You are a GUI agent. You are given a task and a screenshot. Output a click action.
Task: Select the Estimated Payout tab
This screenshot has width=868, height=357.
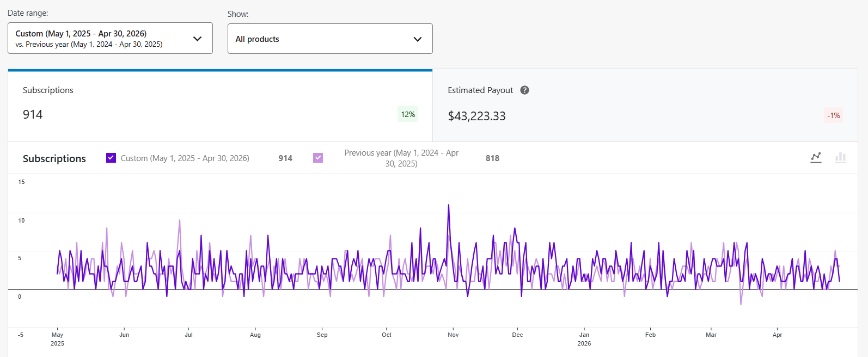coord(645,106)
